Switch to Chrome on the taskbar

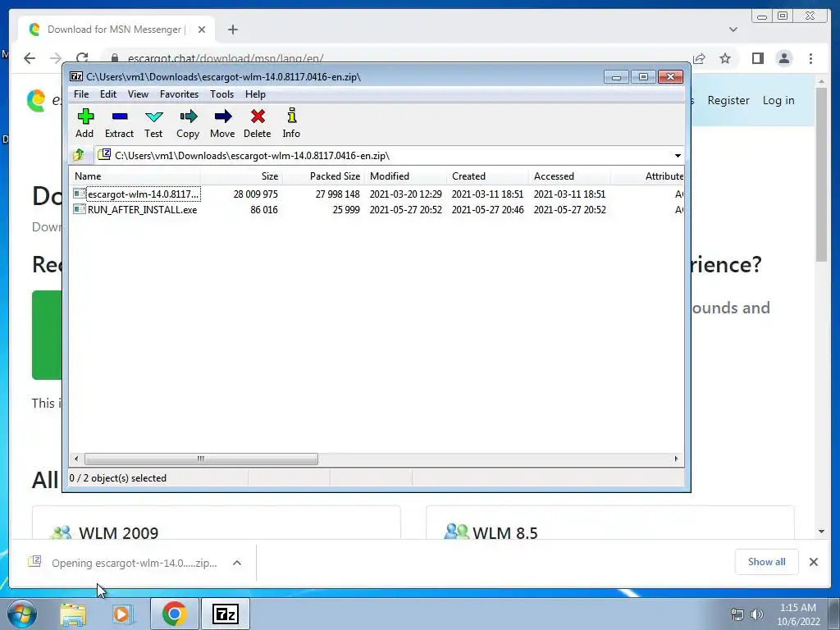pos(174,614)
